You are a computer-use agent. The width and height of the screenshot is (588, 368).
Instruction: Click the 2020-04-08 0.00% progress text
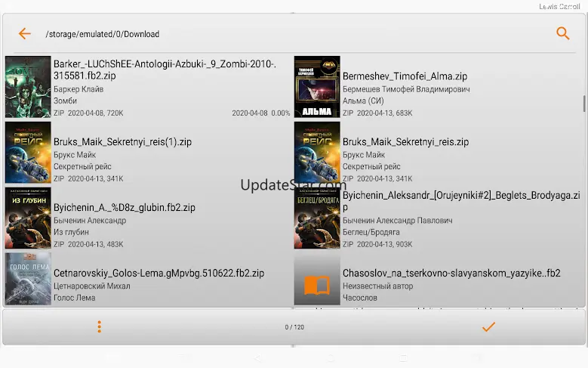click(x=260, y=113)
